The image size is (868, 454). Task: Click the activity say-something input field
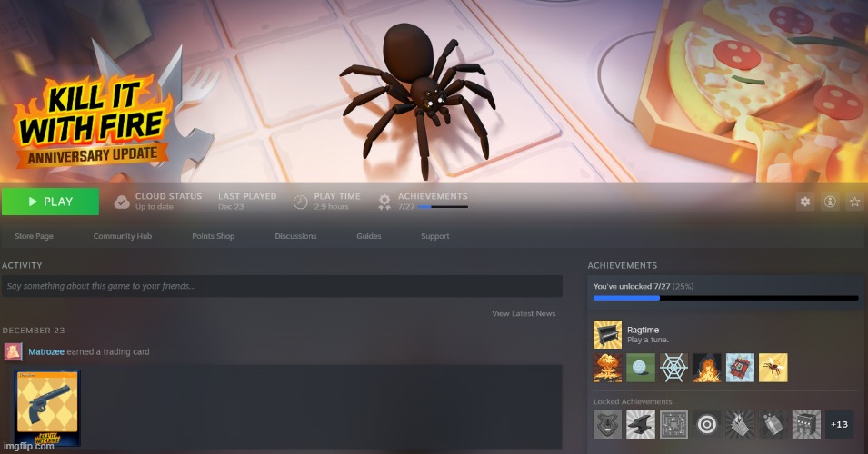282,286
